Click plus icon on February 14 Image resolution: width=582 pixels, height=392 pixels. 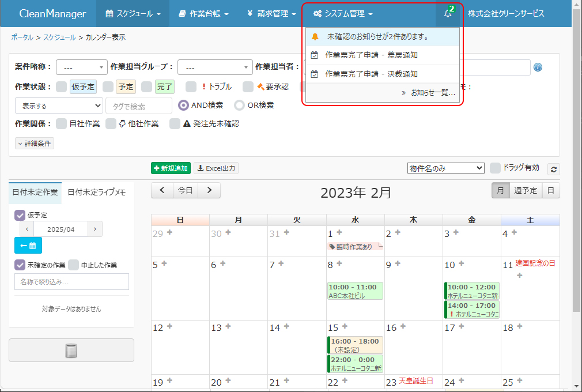point(286,326)
